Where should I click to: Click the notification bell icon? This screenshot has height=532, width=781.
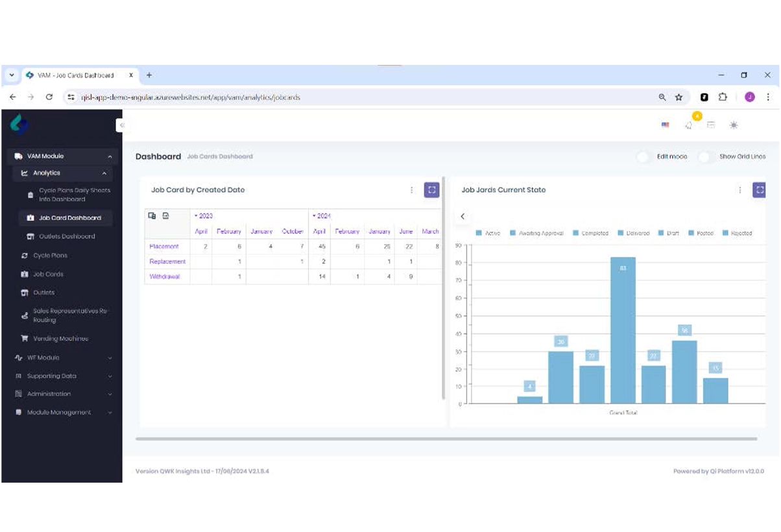[689, 125]
